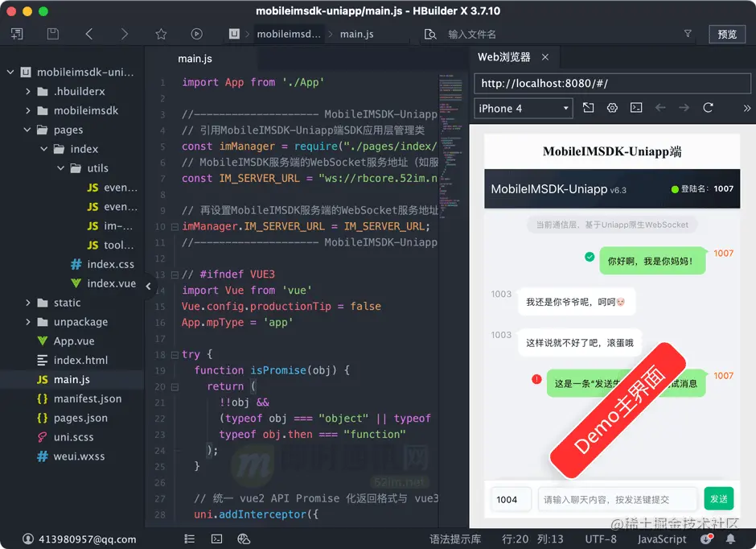This screenshot has width=756, height=549.
Task: Click the red failed-send warning icon
Action: pos(536,379)
